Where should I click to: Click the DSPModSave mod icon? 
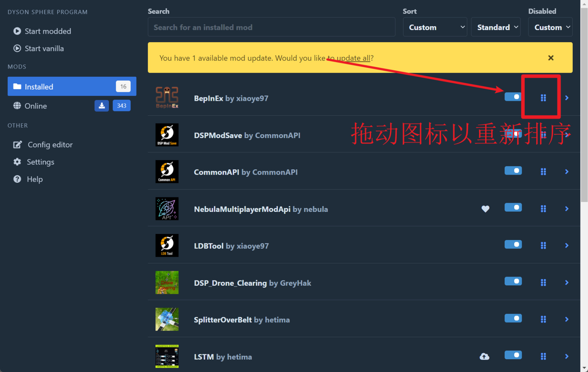coord(167,135)
